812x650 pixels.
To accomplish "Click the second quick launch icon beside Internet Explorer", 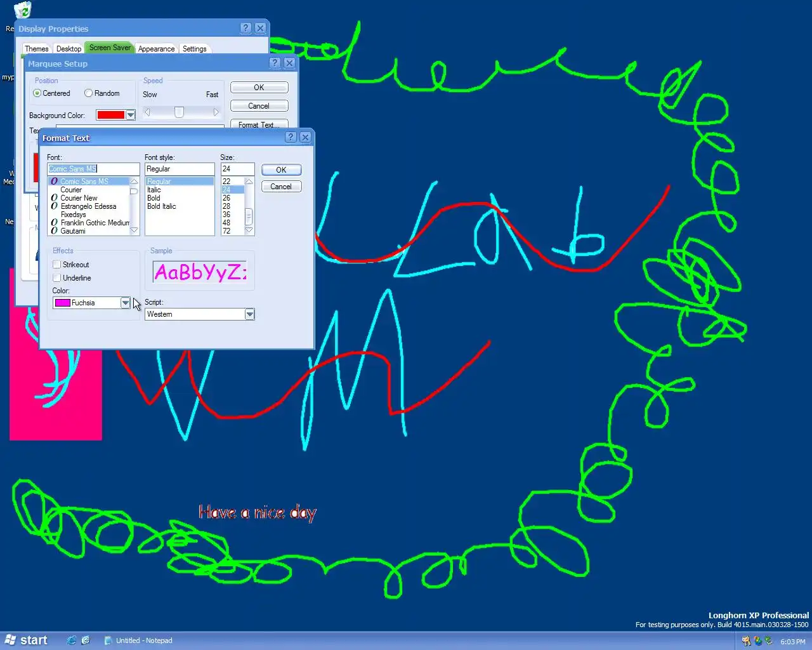I will 86,640.
